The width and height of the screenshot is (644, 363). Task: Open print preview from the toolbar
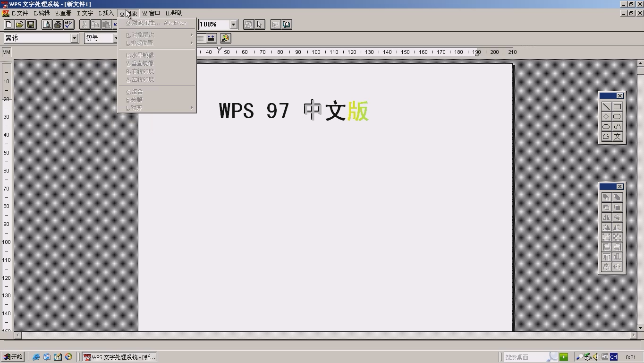[46, 25]
